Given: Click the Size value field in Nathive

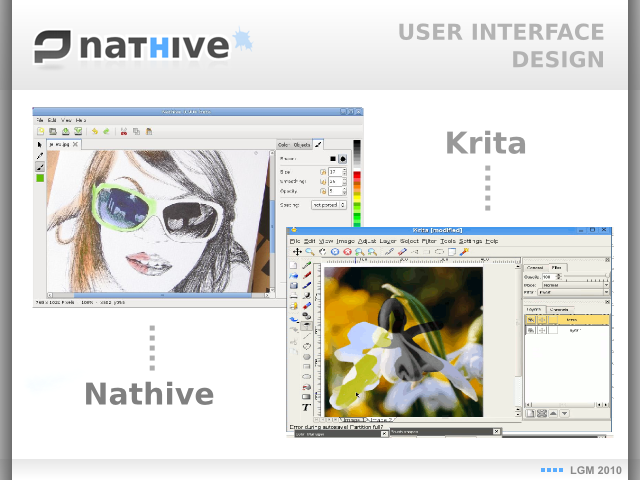Looking at the screenshot, I should 336,172.
